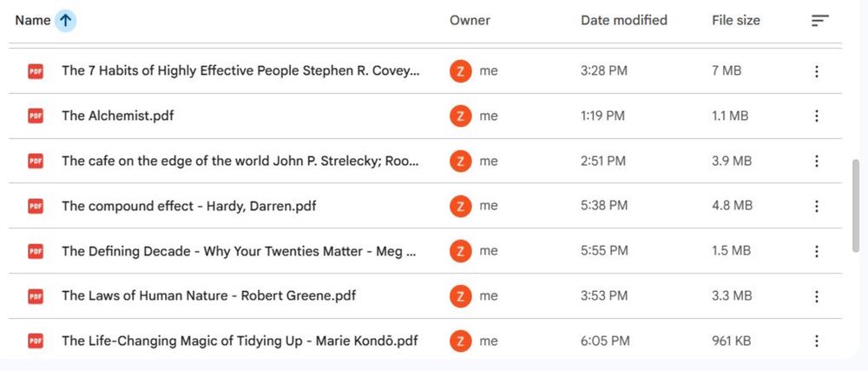This screenshot has height=371, width=868.
Task: Open more actions for The Alchemist.pdf
Action: click(x=816, y=116)
